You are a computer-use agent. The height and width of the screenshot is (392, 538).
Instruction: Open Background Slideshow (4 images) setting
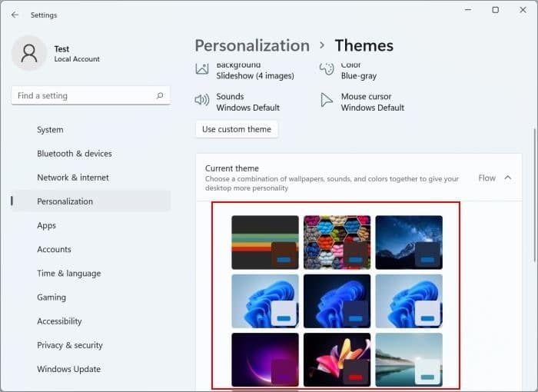point(245,70)
